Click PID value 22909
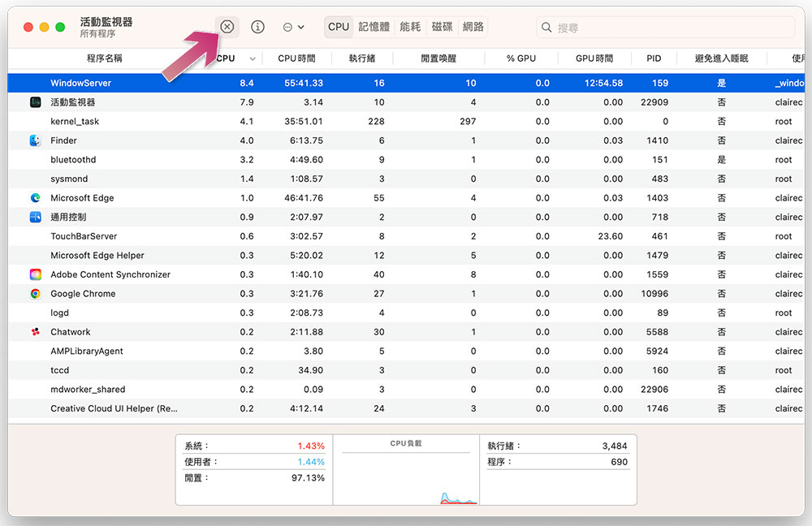This screenshot has height=526, width=812. coord(654,102)
